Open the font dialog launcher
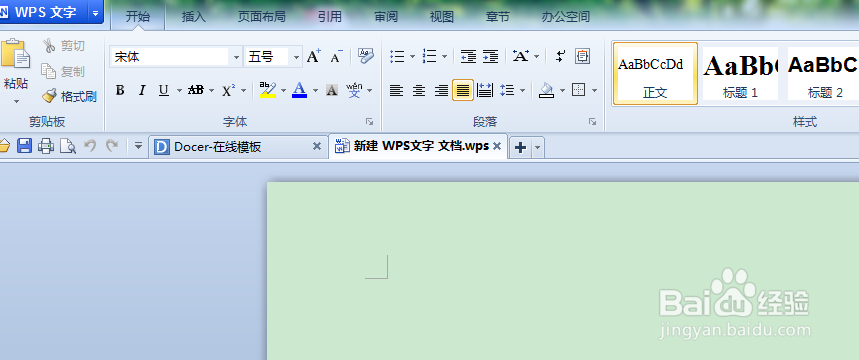This screenshot has height=360, width=859. tap(370, 122)
